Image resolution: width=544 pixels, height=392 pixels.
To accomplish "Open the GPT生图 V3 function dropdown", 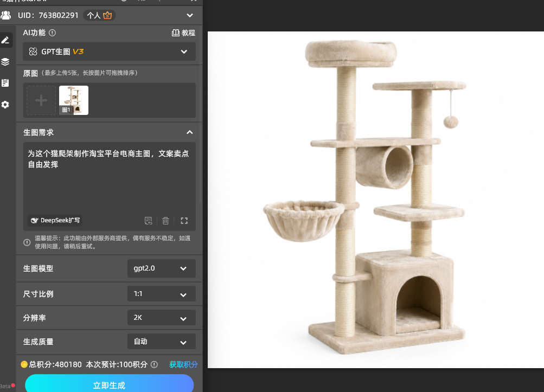I will point(109,52).
